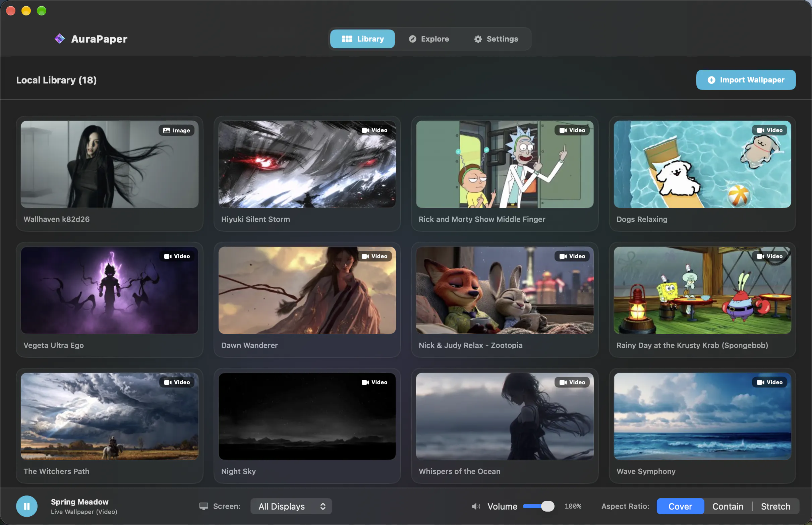Viewport: 812px width, 525px height.
Task: Open the All Displays screen dropdown
Action: [291, 506]
